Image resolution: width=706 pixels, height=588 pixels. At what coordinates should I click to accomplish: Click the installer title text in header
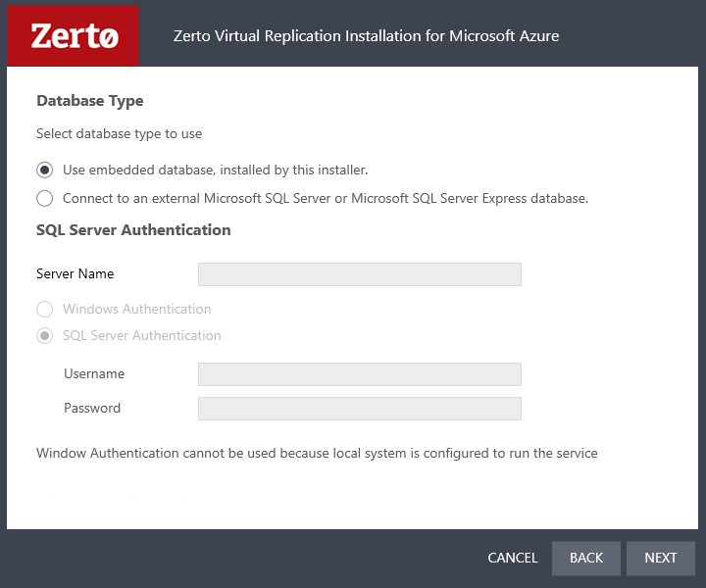(366, 36)
